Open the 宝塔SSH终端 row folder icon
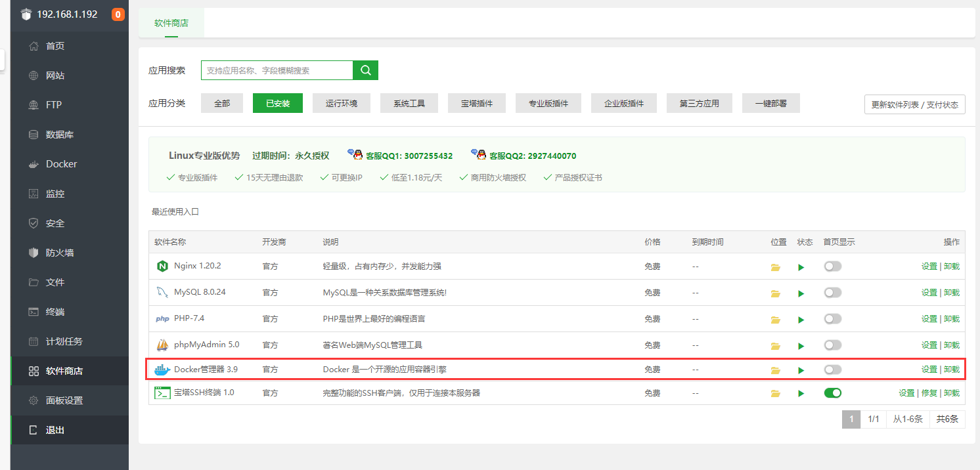The height and width of the screenshot is (470, 980). coord(776,393)
